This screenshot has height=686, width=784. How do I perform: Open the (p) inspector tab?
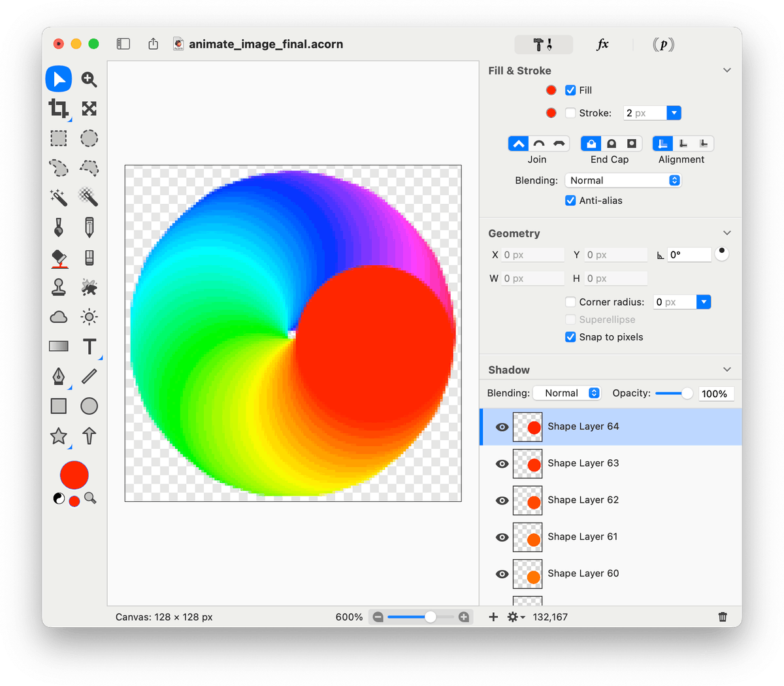(x=663, y=44)
